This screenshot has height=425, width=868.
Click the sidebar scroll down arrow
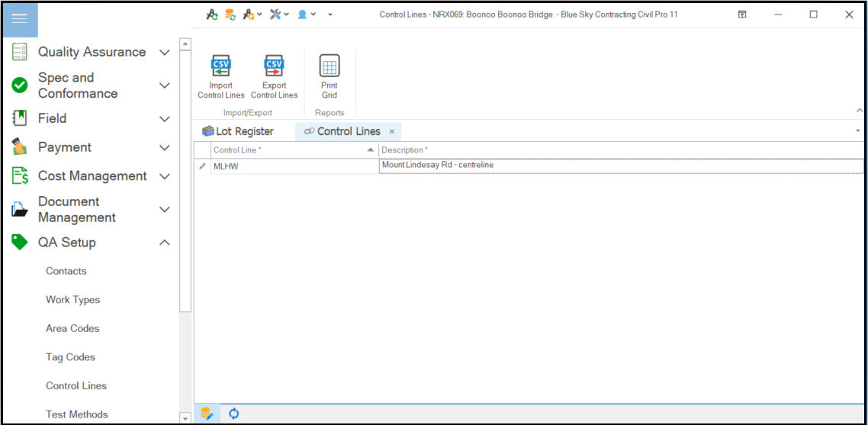click(x=185, y=418)
